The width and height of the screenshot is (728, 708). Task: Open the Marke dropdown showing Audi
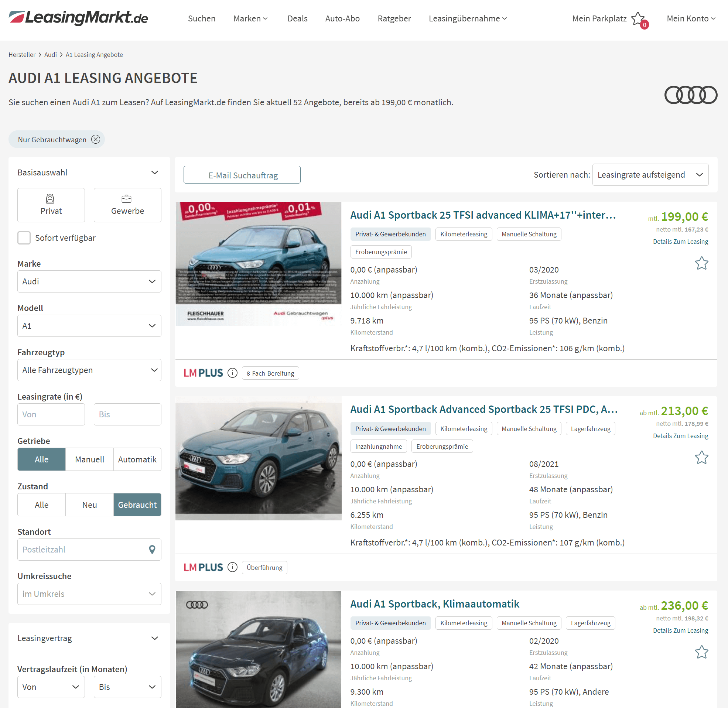[89, 281]
